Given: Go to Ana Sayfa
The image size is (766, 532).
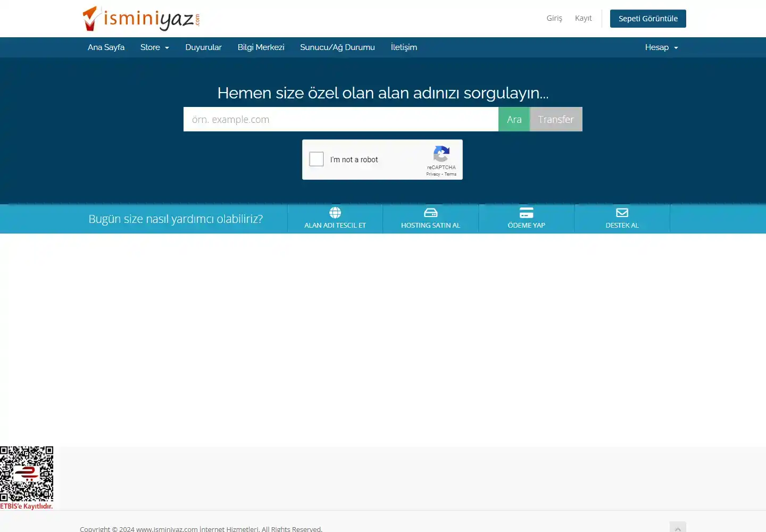Looking at the screenshot, I should coord(106,47).
